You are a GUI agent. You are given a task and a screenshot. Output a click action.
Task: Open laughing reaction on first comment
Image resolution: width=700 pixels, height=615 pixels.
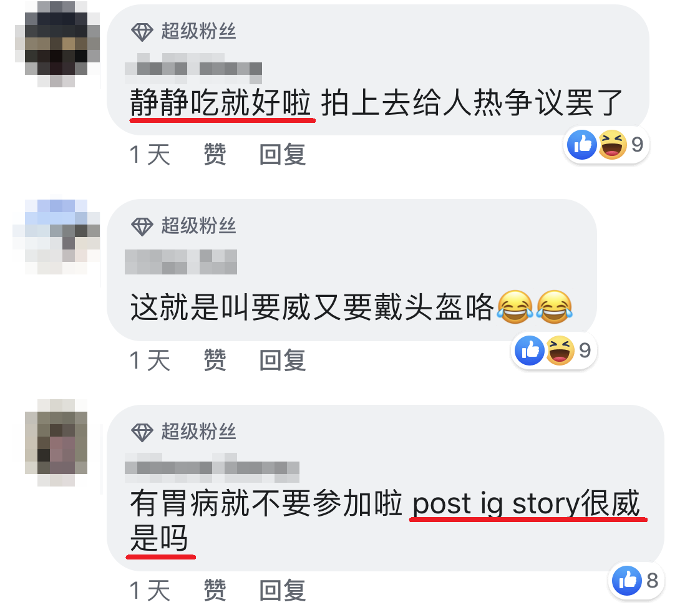point(612,145)
